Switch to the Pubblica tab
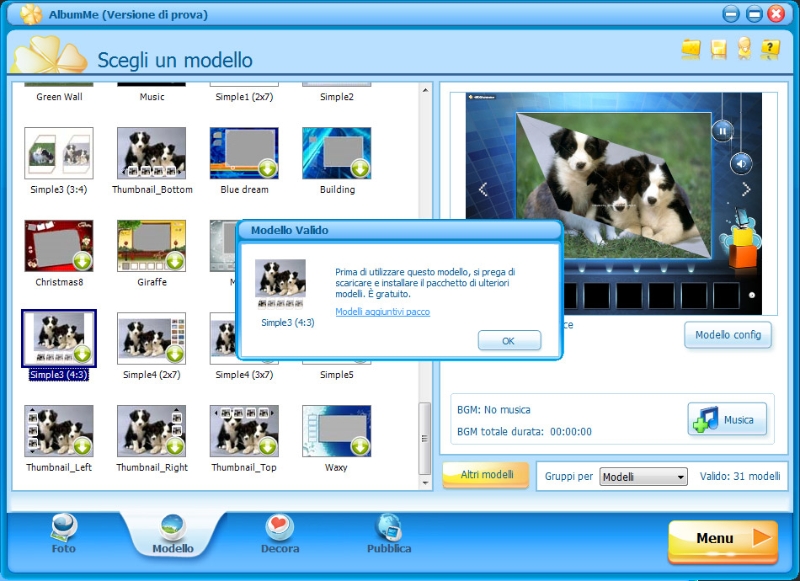The width and height of the screenshot is (800, 581). [389, 534]
